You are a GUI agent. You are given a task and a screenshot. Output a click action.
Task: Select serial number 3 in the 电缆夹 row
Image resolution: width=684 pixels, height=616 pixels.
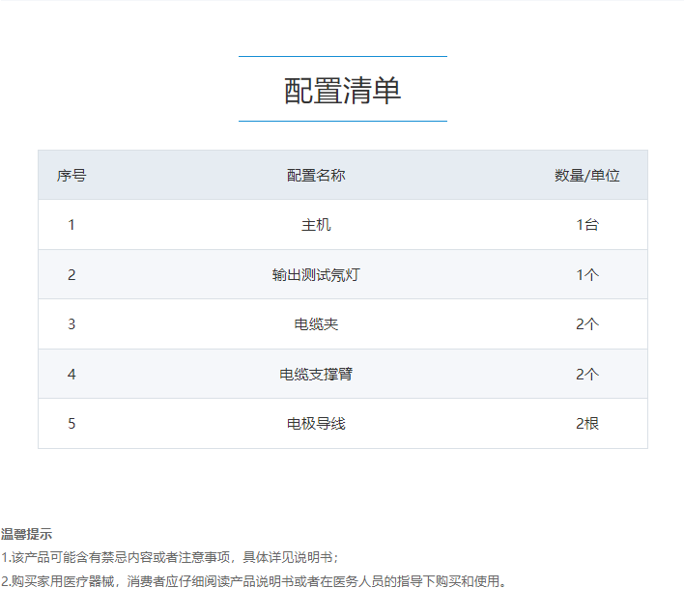[x=71, y=324]
